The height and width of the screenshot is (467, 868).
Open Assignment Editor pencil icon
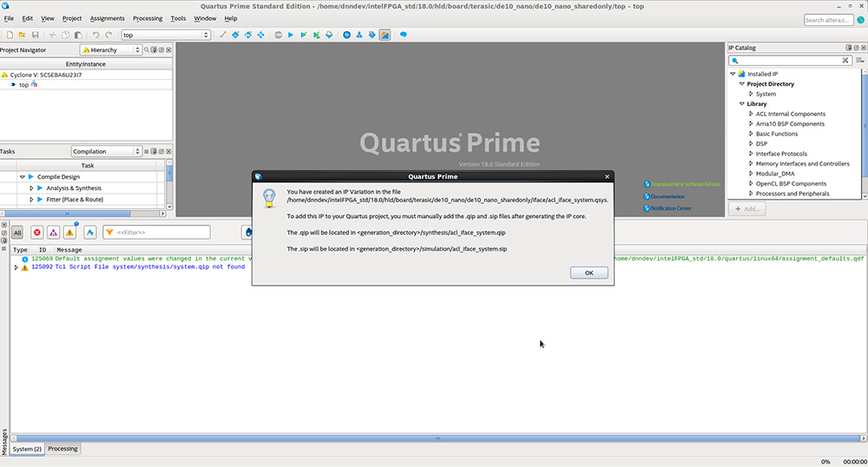click(x=222, y=35)
